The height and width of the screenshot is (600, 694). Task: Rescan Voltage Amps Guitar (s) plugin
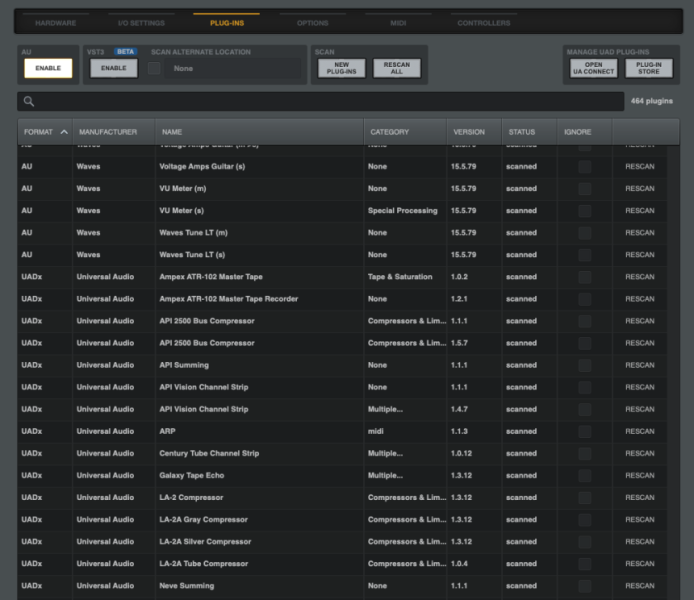tap(640, 166)
